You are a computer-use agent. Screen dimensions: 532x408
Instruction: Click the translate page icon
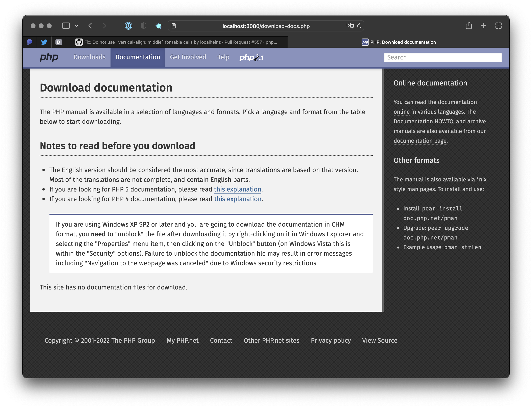(x=350, y=26)
